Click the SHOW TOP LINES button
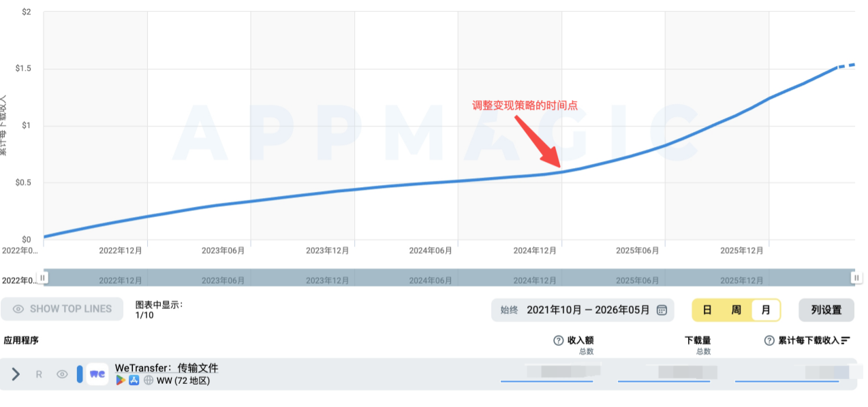Screen dimensions: 868x407 [x=62, y=309]
